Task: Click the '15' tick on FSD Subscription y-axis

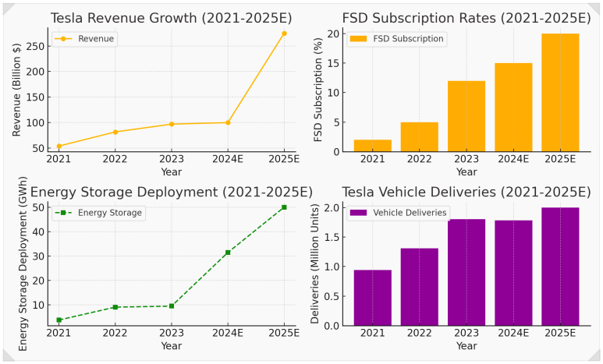Action: pos(333,63)
